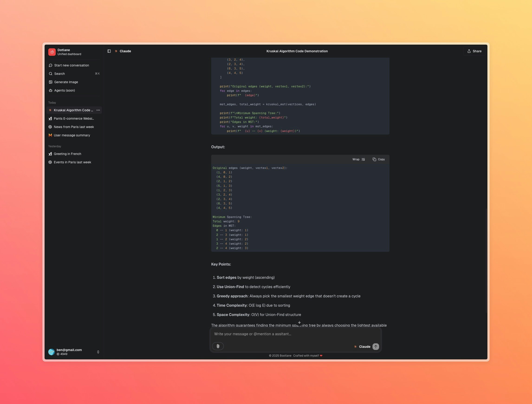Click the OpenAI icon beside Events in Paris
Viewport: 532px width, 404px height.
point(50,162)
